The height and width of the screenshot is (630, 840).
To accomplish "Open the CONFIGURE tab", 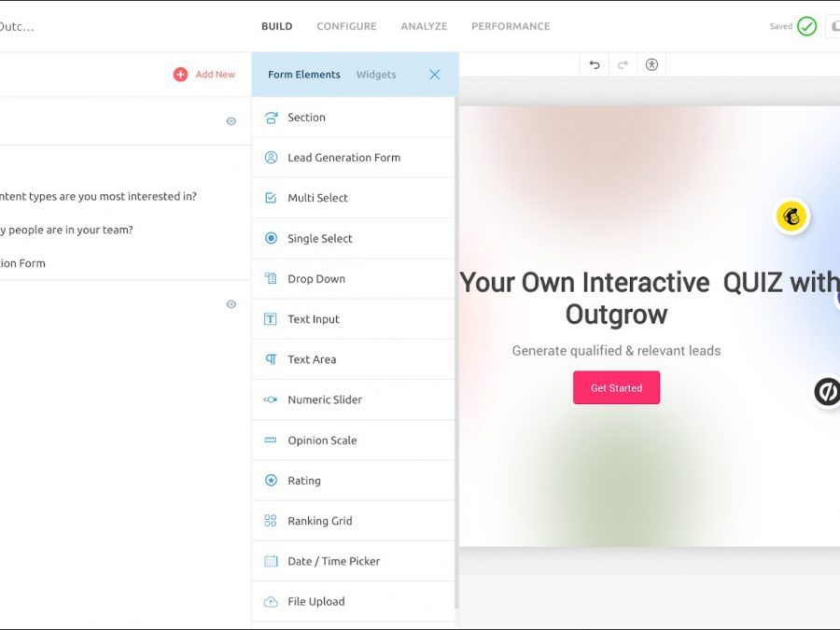I will [346, 26].
